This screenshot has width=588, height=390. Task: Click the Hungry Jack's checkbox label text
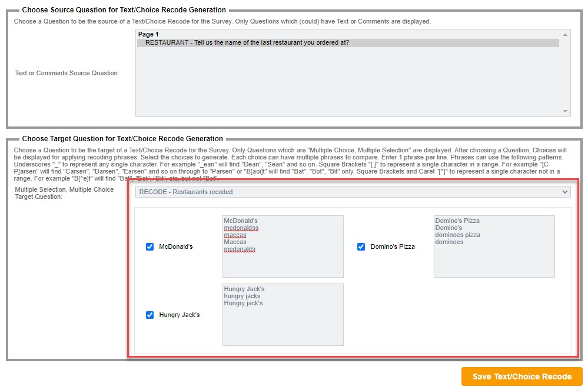click(180, 315)
